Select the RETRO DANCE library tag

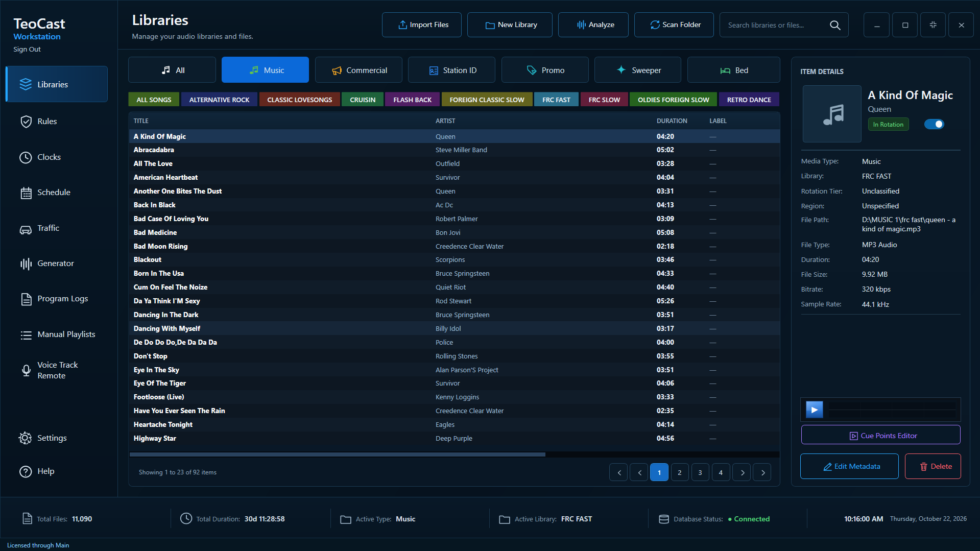click(749, 100)
